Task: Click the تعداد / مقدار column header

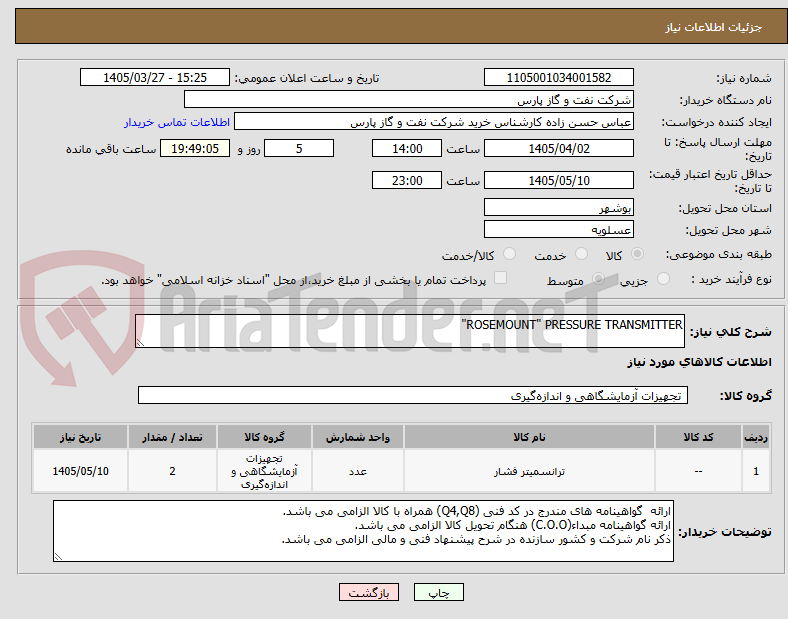Action: [172, 437]
